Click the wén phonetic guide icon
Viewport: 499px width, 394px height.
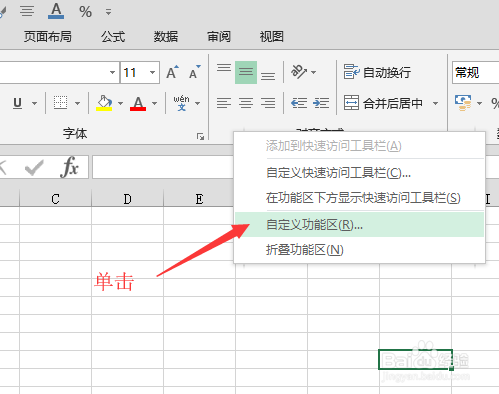[181, 103]
